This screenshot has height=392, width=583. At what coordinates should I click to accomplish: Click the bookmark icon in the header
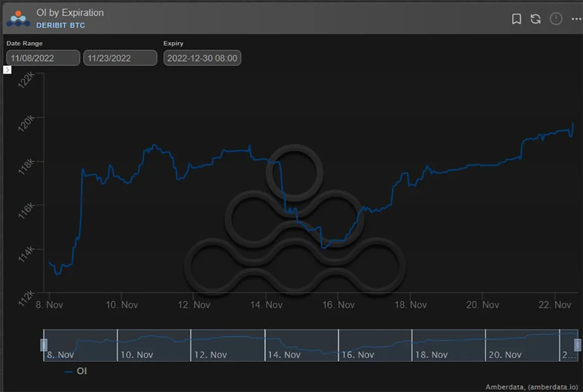coord(516,19)
